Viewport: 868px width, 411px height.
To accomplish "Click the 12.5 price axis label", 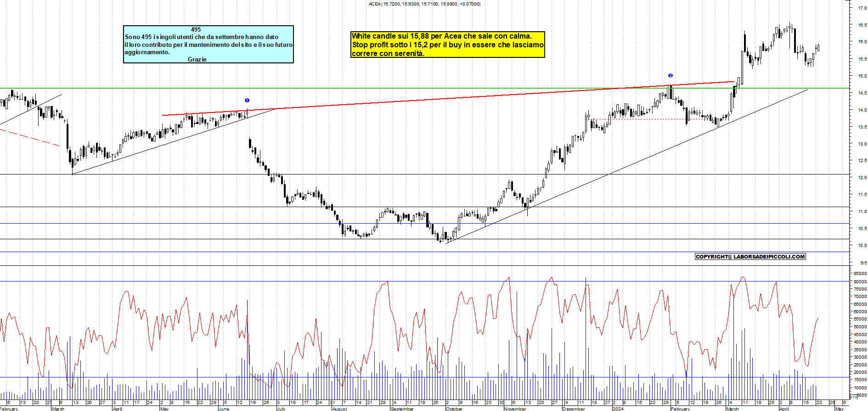I will (862, 161).
